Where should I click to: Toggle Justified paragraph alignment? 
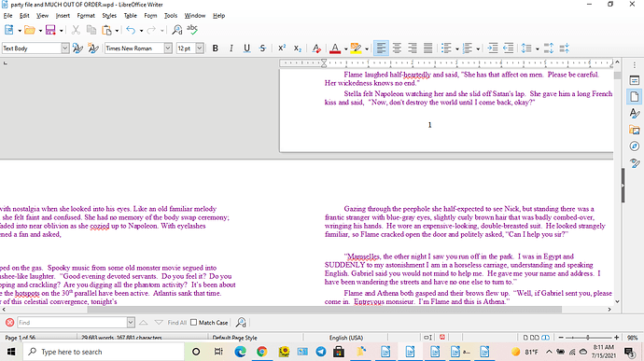click(428, 49)
